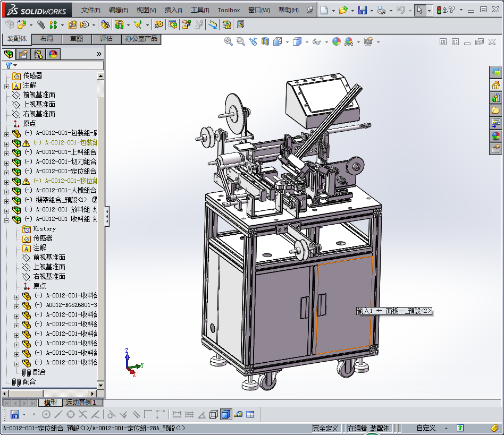504x435 pixels.
Task: Click the Save icon in the top toolbar
Action: click(362, 10)
